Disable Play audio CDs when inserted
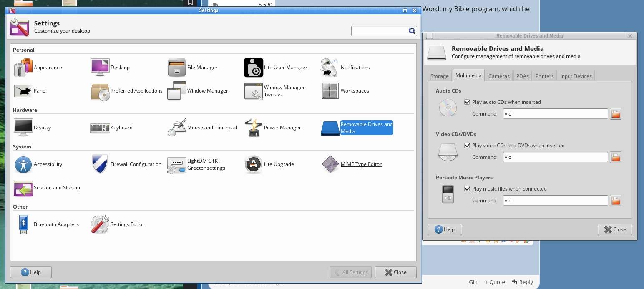Screen dimensions: 644x289 pyautogui.click(x=468, y=102)
